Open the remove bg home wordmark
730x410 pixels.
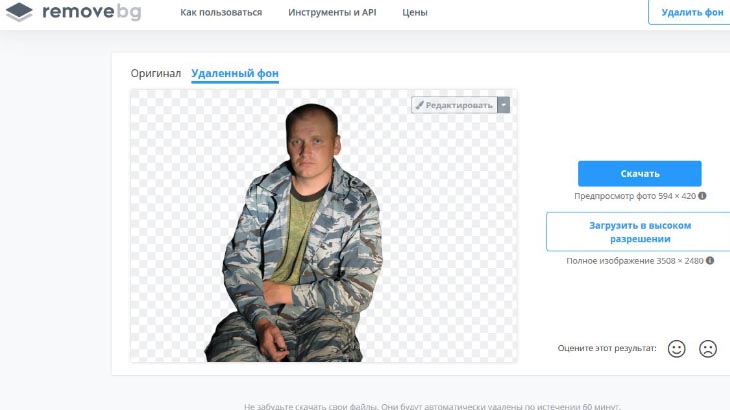pyautogui.click(x=92, y=11)
